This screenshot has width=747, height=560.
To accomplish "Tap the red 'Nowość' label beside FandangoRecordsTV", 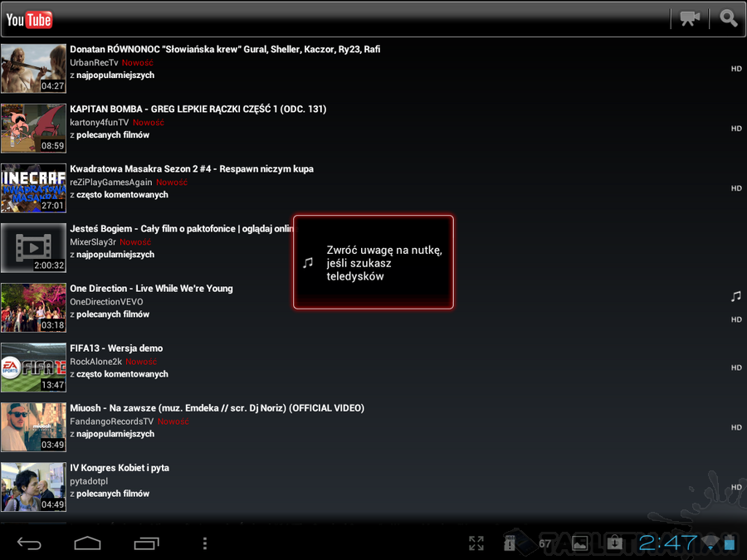I will 173,421.
